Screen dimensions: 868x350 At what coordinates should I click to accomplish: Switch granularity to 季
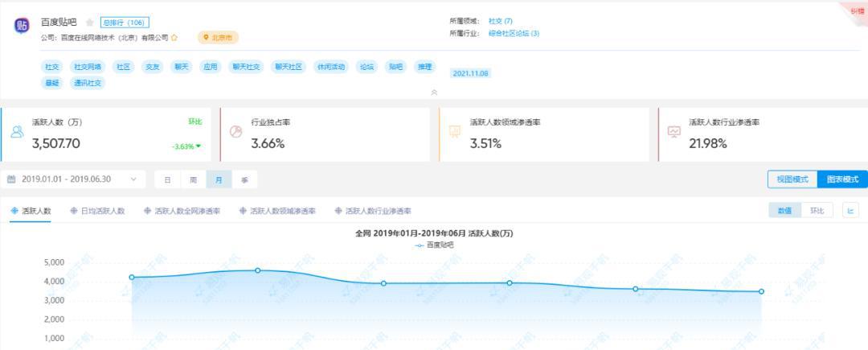point(244,179)
